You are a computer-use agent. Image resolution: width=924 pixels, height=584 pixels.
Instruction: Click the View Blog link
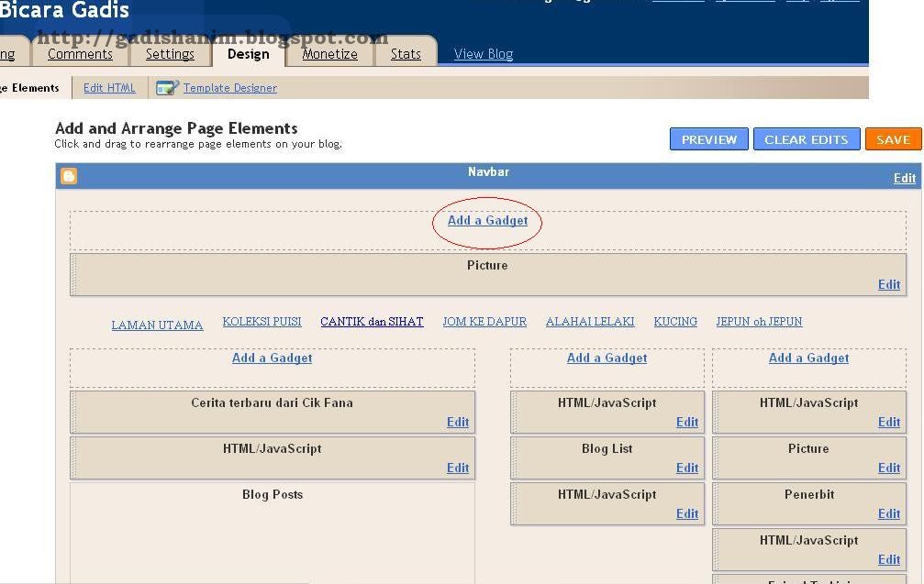(x=484, y=54)
